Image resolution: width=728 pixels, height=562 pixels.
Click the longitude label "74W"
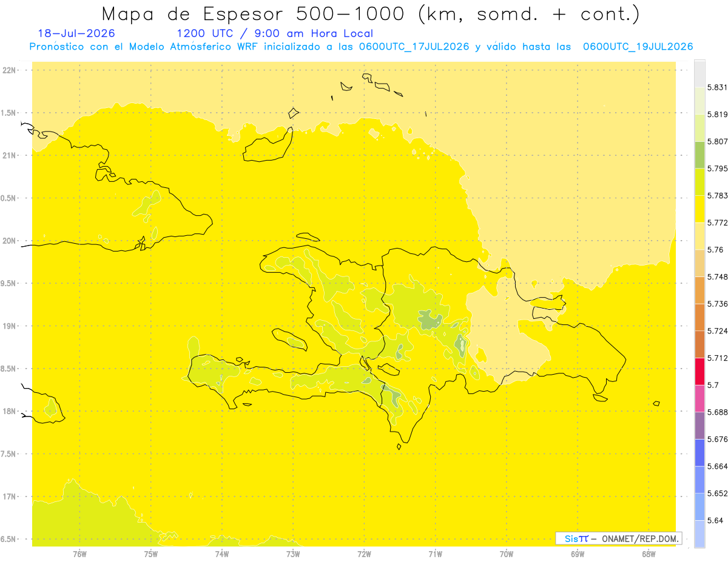point(221,554)
